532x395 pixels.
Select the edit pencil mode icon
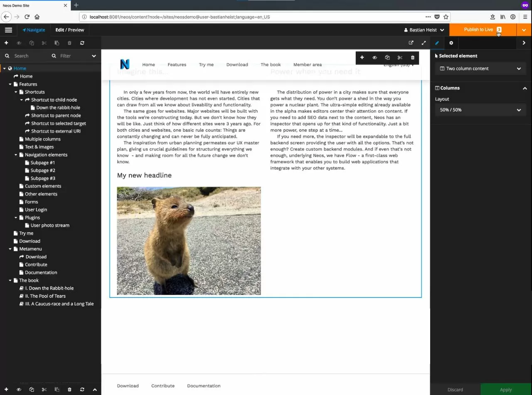tap(437, 43)
